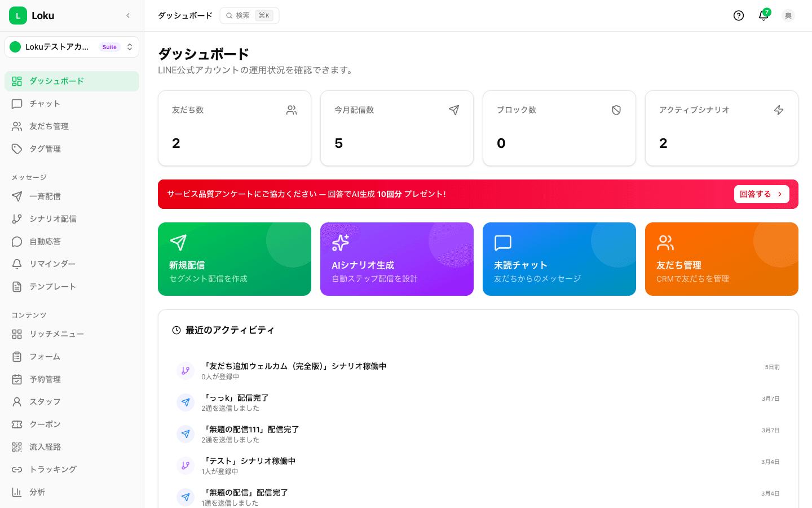Open リッチメニュー from the sidebar icon
The height and width of the screenshot is (508, 812).
(x=17, y=334)
